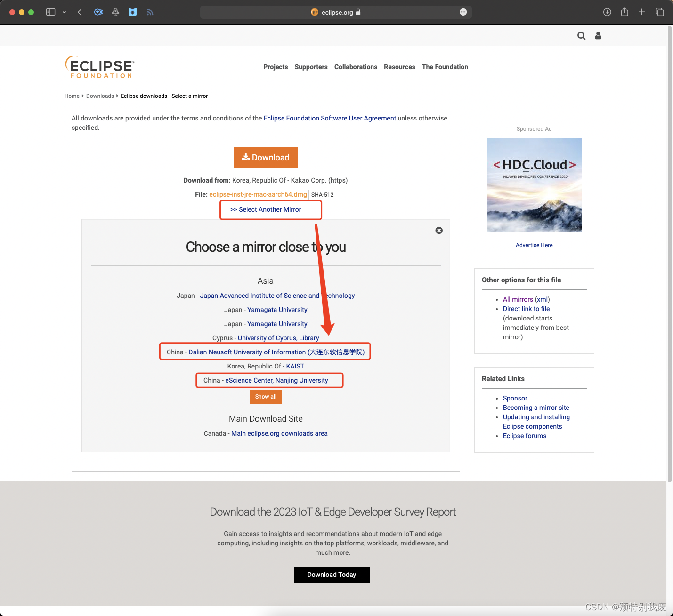Open the page options ellipsis in address bar

(463, 12)
